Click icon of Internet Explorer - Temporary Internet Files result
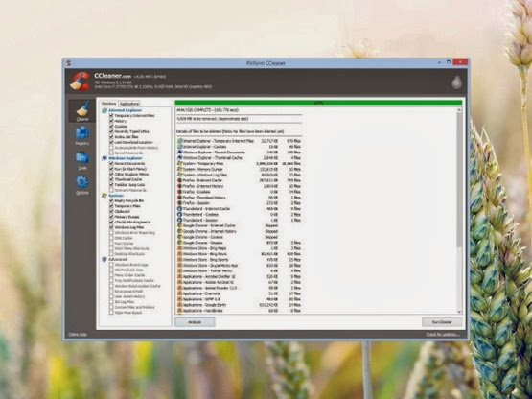This screenshot has height=399, width=532. click(x=180, y=141)
